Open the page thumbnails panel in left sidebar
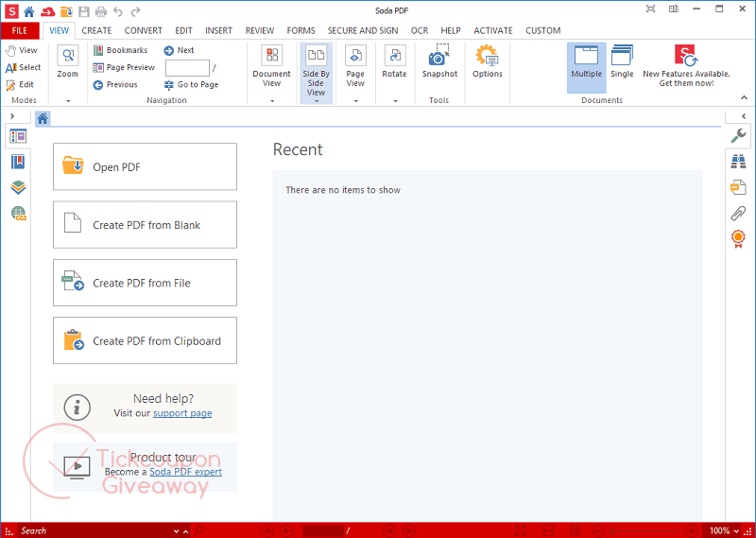This screenshot has height=538, width=756. point(18,136)
